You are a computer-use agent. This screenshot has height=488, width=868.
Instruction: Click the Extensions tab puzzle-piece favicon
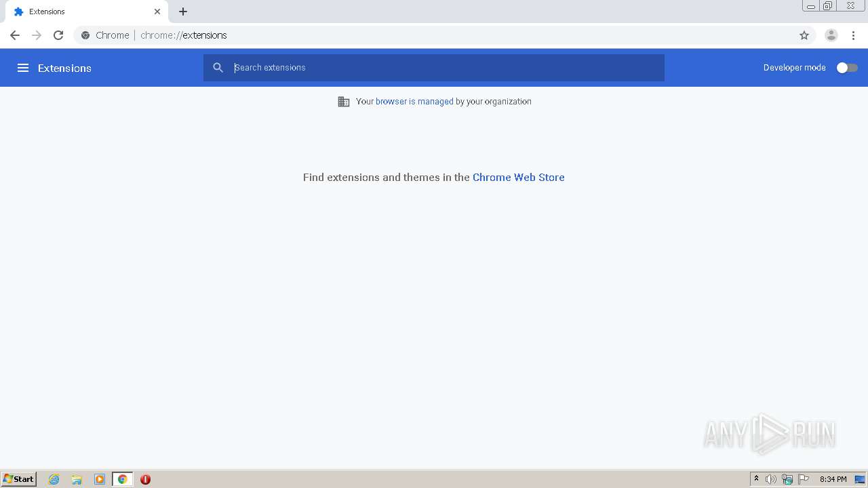[x=18, y=12]
